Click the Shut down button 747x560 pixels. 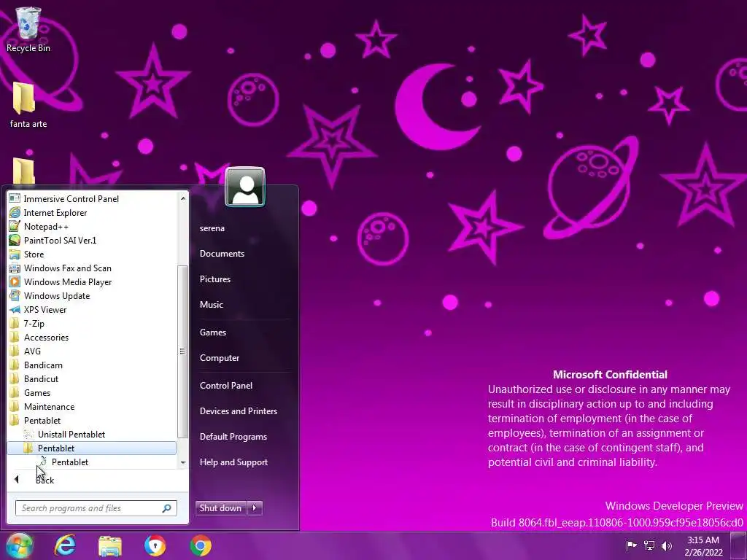click(x=221, y=508)
